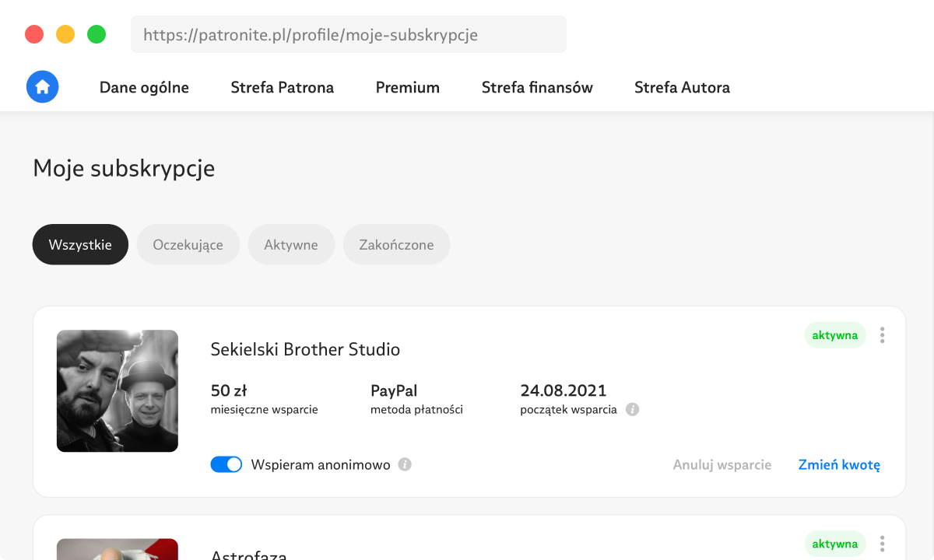Image resolution: width=934 pixels, height=560 pixels.
Task: Open Strefa finansów in navigation
Action: tap(537, 88)
